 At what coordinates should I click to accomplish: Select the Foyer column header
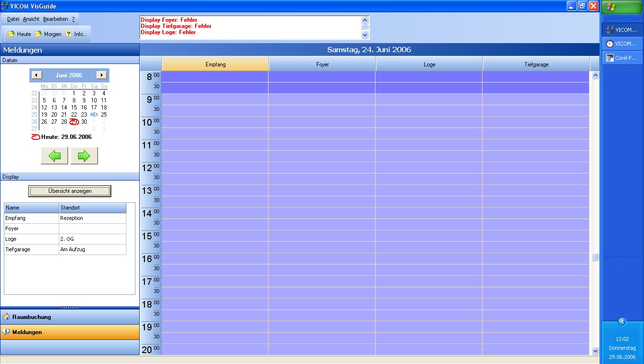click(x=322, y=64)
